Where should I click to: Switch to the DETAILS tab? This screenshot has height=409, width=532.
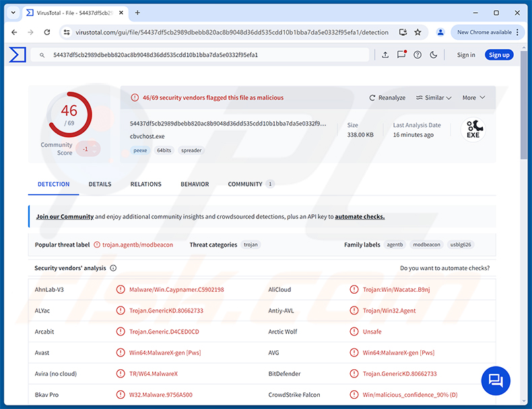[100, 184]
